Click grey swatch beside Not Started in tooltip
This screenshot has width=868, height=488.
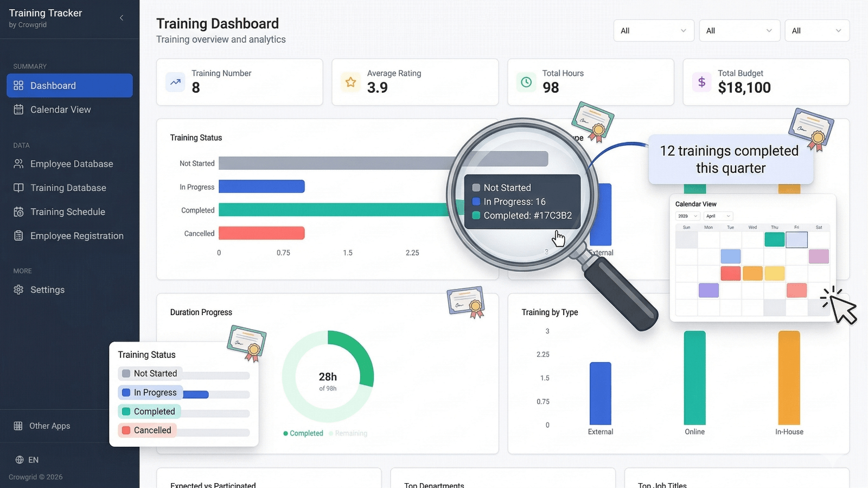[476, 188]
